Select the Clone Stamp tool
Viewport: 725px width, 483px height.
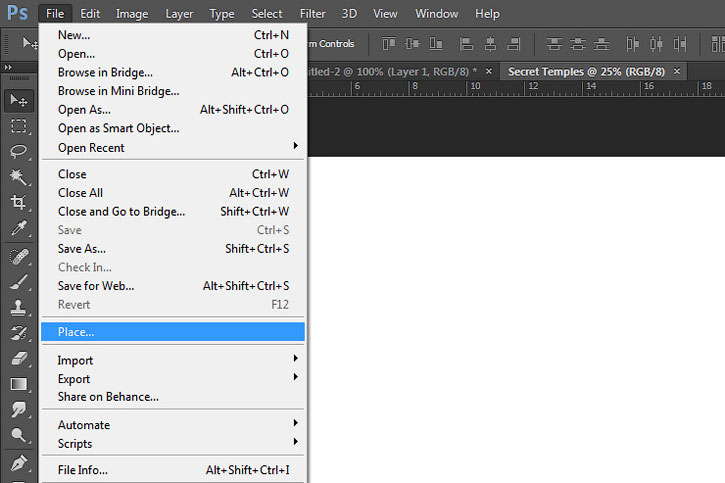click(19, 307)
